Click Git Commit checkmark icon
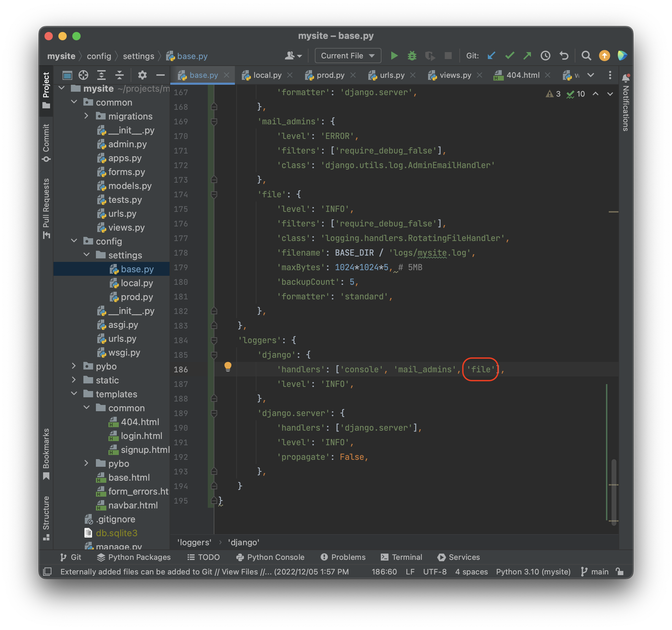This screenshot has height=630, width=672. click(509, 56)
